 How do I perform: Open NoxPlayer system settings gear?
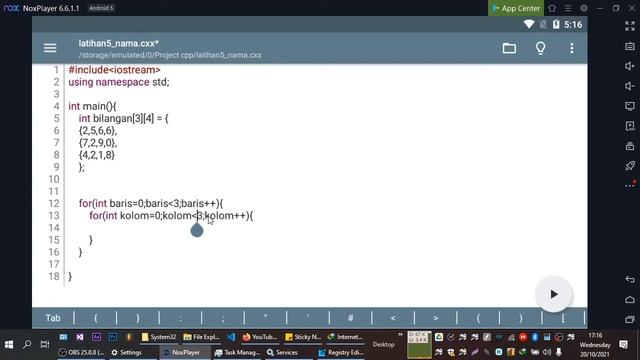click(584, 8)
